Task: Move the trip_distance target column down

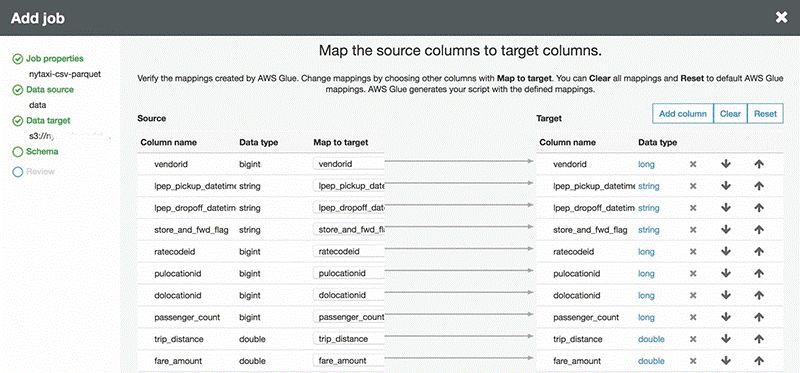Action: (x=726, y=339)
